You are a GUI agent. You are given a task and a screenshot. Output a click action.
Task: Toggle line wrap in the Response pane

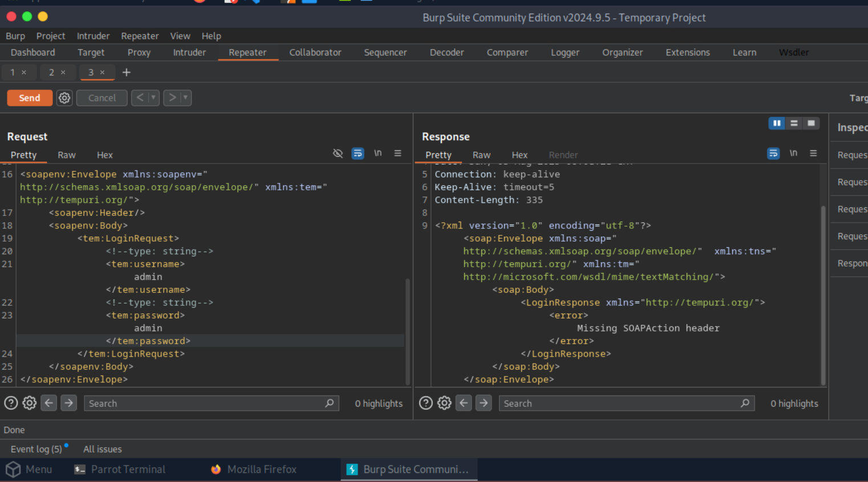click(773, 153)
